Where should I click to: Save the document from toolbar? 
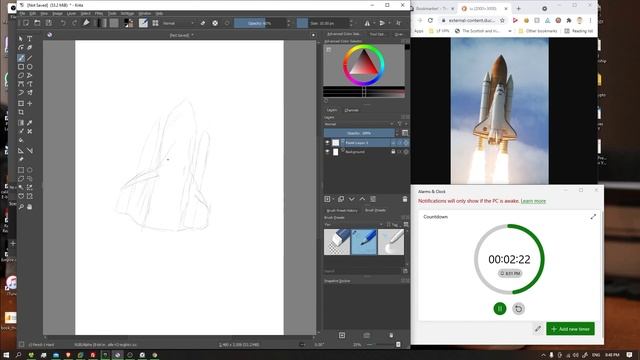(x=49, y=23)
